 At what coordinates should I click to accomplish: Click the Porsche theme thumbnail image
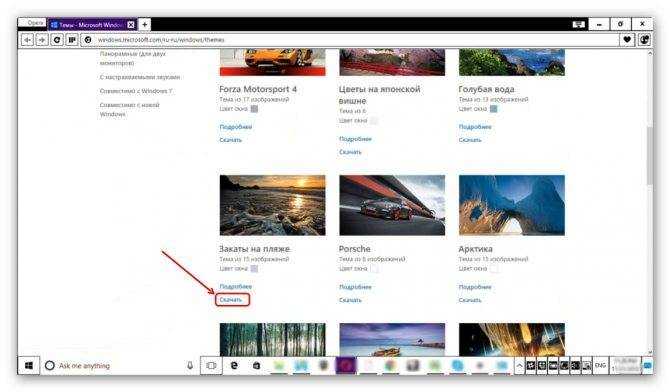[392, 205]
